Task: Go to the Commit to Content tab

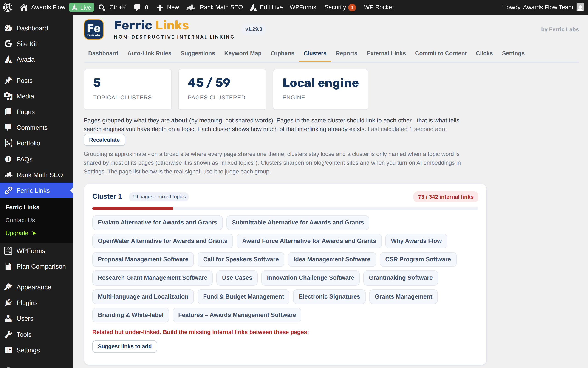Action: (x=441, y=53)
